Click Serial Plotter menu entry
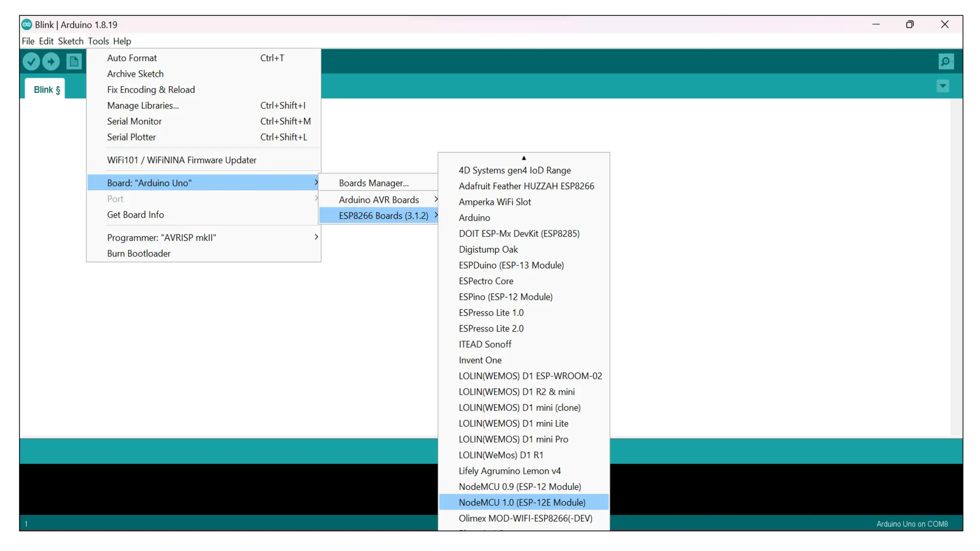980x551 pixels. click(131, 137)
